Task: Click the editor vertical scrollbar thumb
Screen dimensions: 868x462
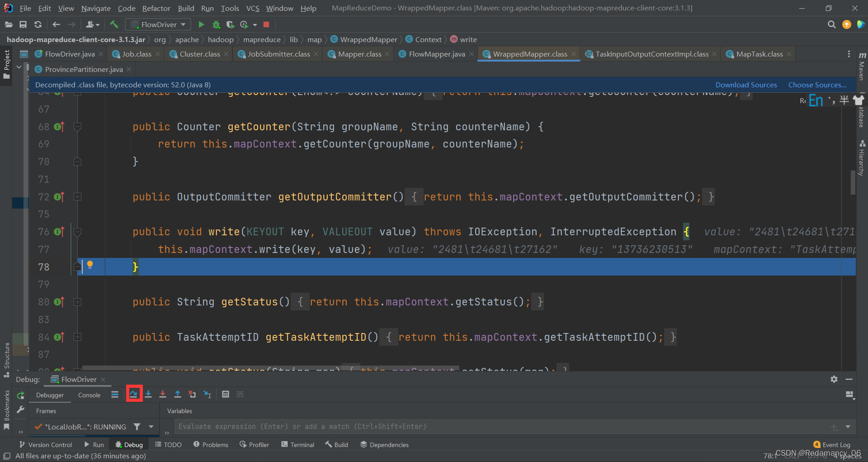Action: click(x=853, y=182)
